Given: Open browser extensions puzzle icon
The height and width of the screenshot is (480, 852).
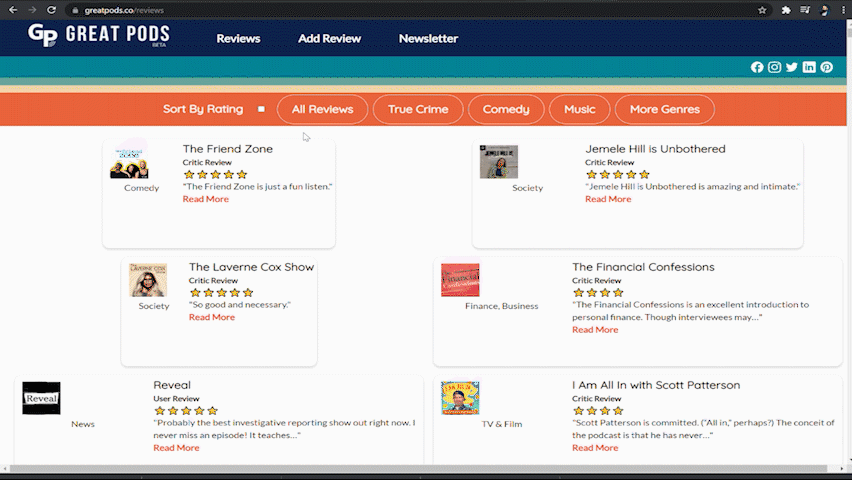Looking at the screenshot, I should [786, 10].
